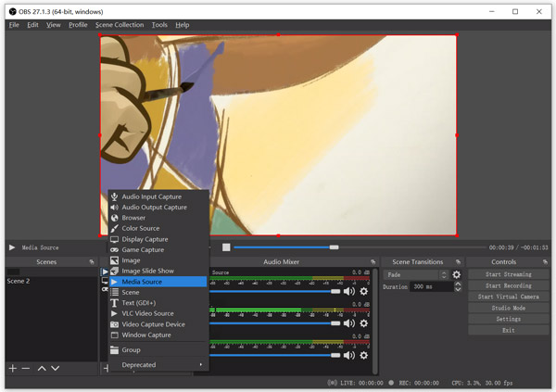Toggle Studio Mode
This screenshot has height=392, width=556.
tap(508, 308)
